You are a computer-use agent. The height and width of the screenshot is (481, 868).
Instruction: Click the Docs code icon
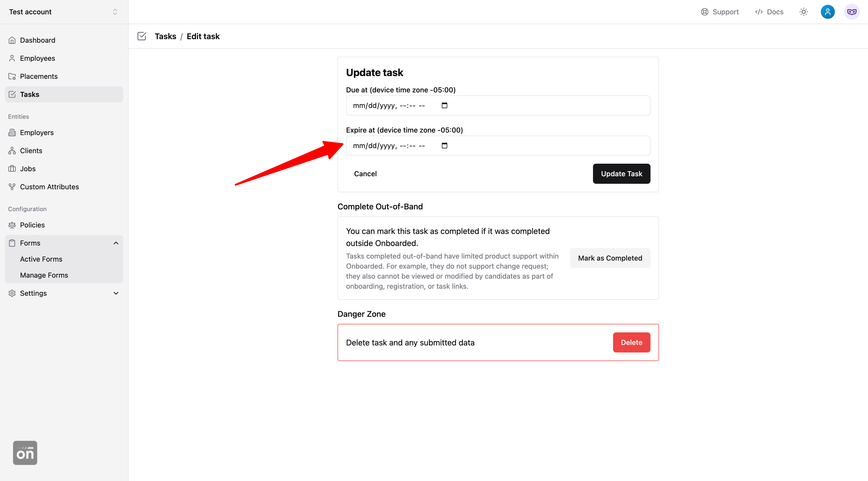758,12
